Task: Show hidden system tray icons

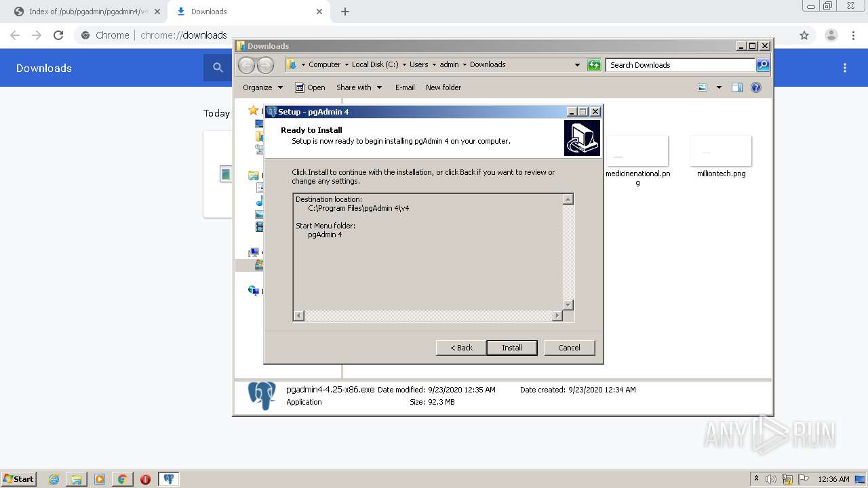Action: click(756, 479)
